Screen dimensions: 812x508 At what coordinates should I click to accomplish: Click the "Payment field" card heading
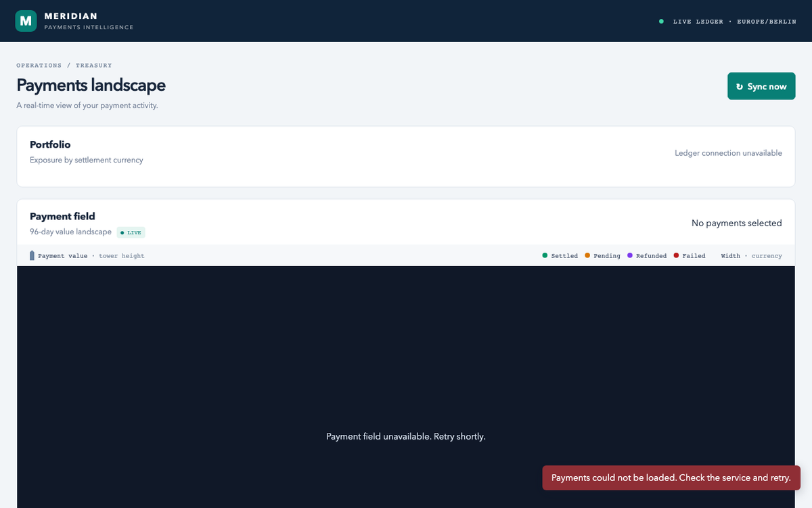(62, 216)
